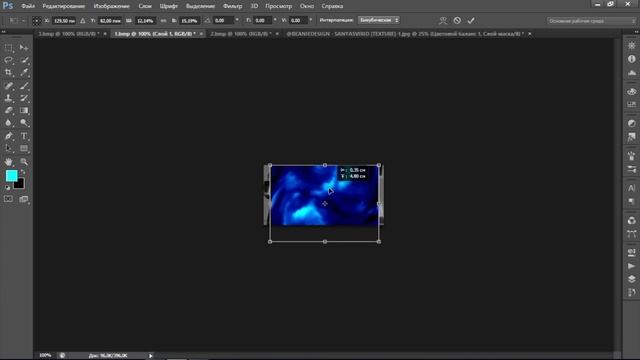Image resolution: width=640 pixels, height=360 pixels.
Task: Toggle relative positioning triangle in options bar
Action: tap(83, 20)
